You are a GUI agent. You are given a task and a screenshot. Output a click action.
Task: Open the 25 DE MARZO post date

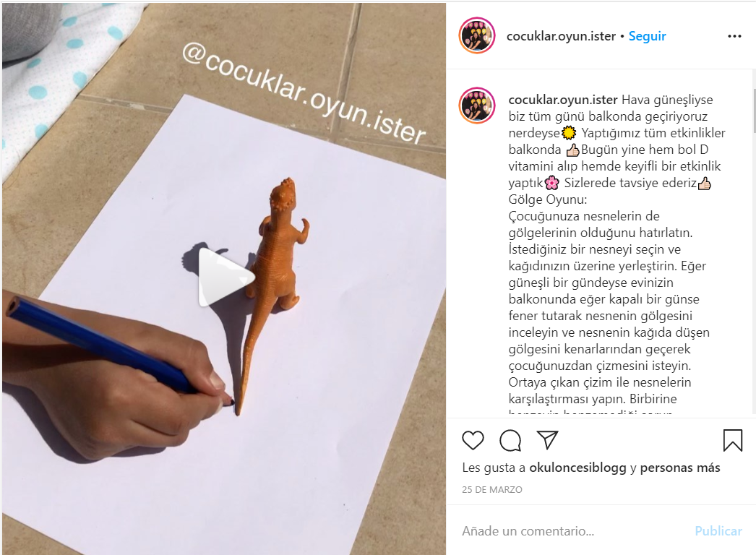point(491,489)
